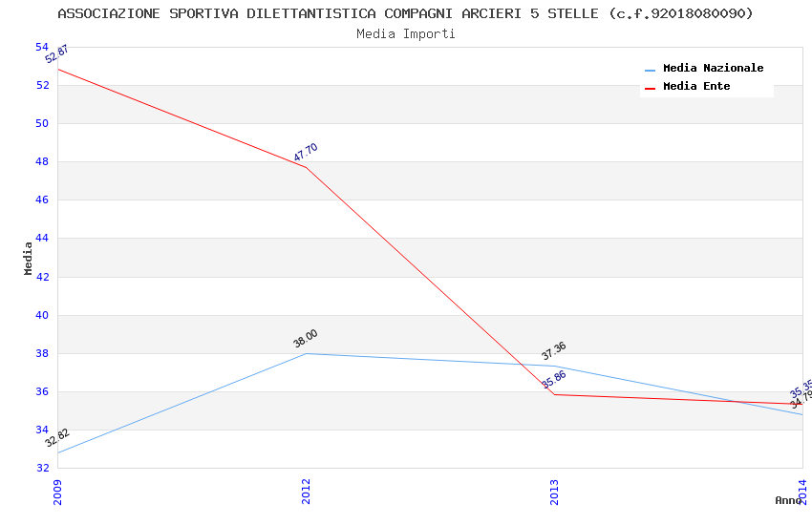Viewport: 812px width, 525px height.
Task: Click the blue Media Nazionale legend swatch
Action: 651,70
